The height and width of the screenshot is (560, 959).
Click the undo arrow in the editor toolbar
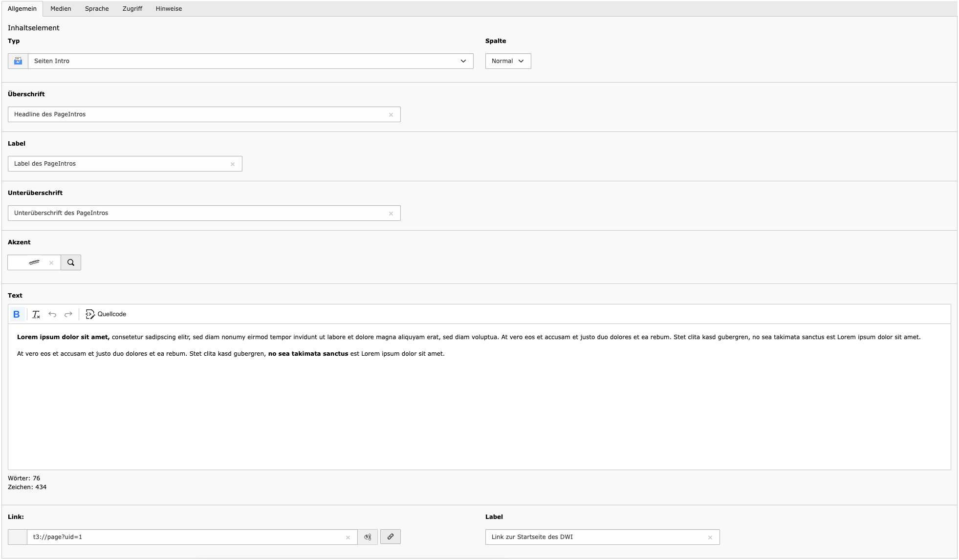[52, 314]
